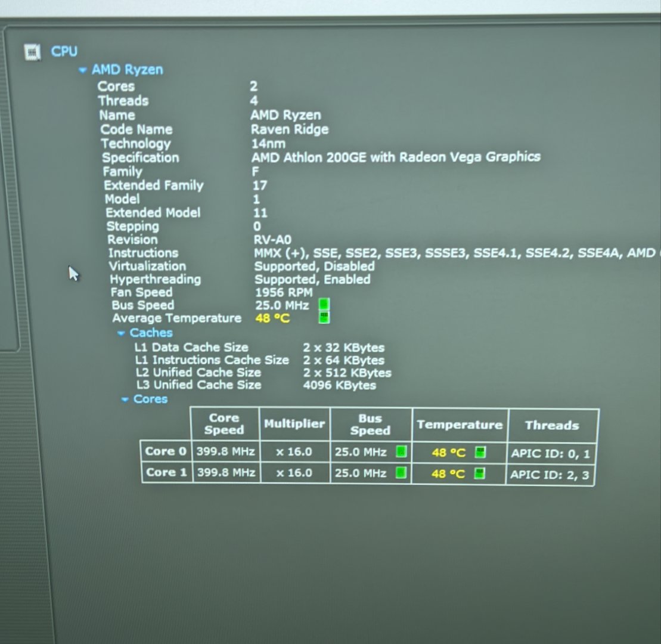Screen dimensions: 661x644
Task: Click the Caches heading label
Action: pyautogui.click(x=151, y=333)
